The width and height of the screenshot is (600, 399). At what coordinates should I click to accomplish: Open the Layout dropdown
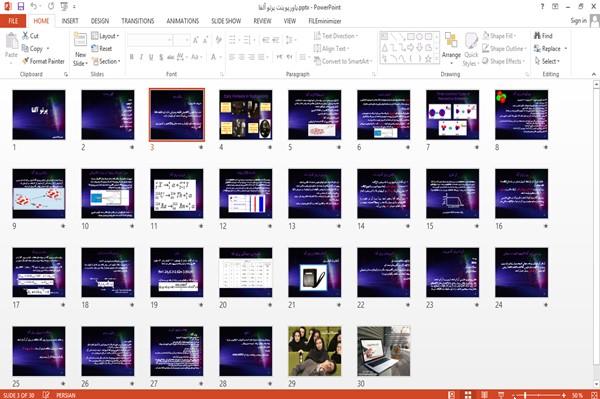point(105,36)
